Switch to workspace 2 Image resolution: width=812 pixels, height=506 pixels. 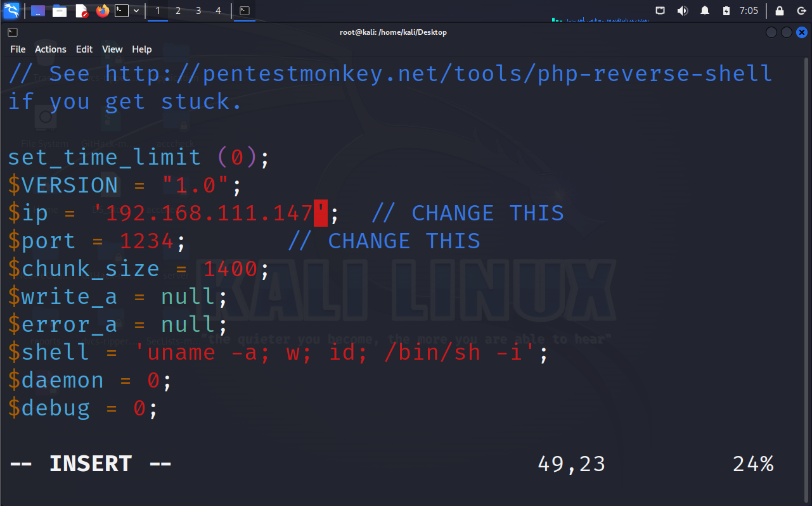click(x=178, y=11)
